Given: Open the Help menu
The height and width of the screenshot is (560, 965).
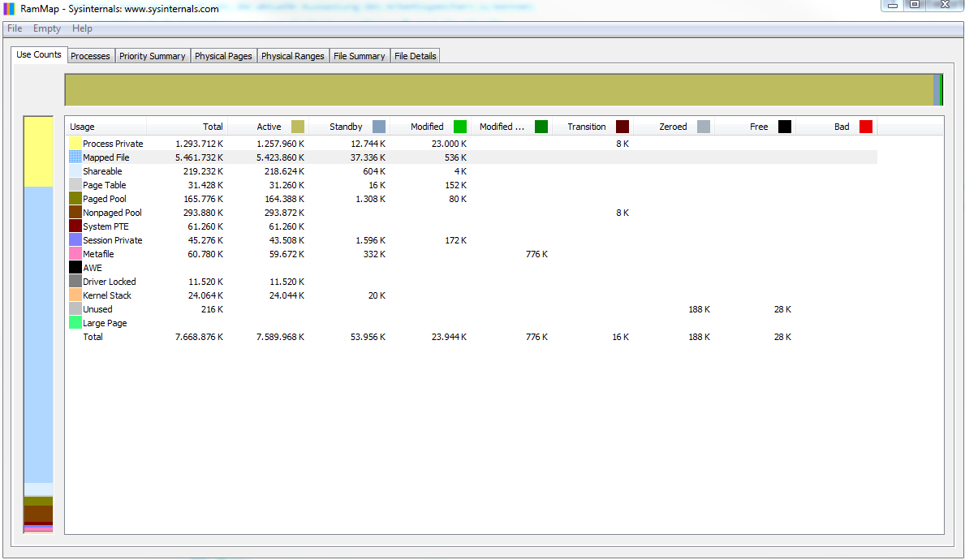Looking at the screenshot, I should (82, 28).
